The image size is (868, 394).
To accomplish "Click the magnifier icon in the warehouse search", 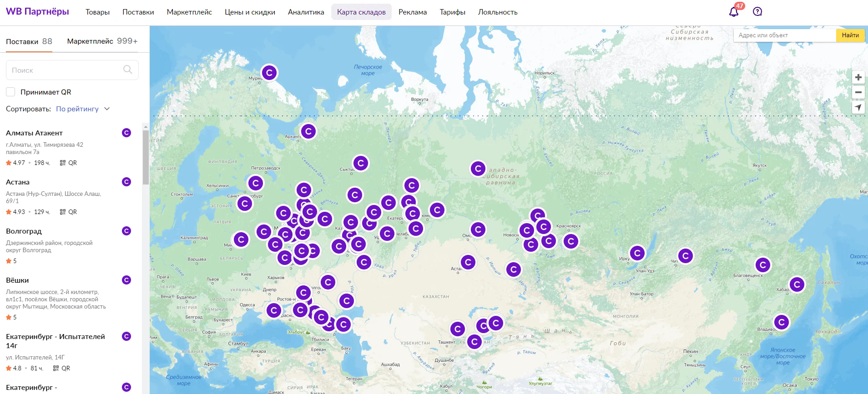I will pyautogui.click(x=128, y=70).
